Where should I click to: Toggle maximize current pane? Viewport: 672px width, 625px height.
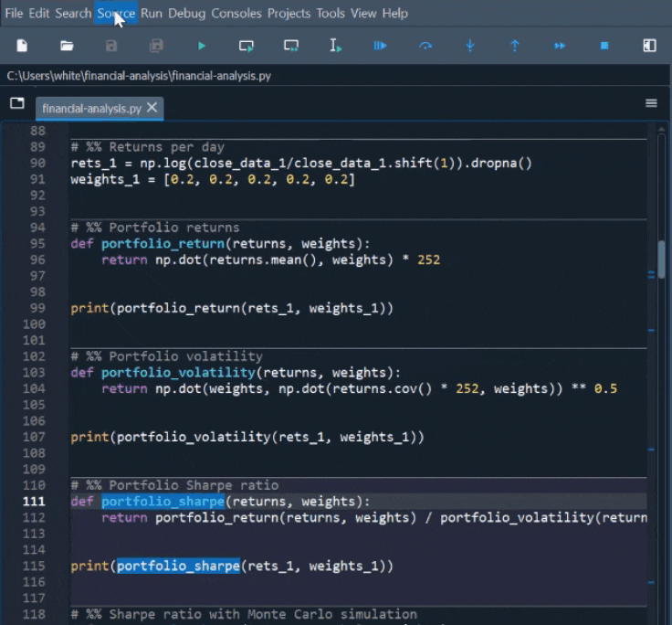coord(649,46)
